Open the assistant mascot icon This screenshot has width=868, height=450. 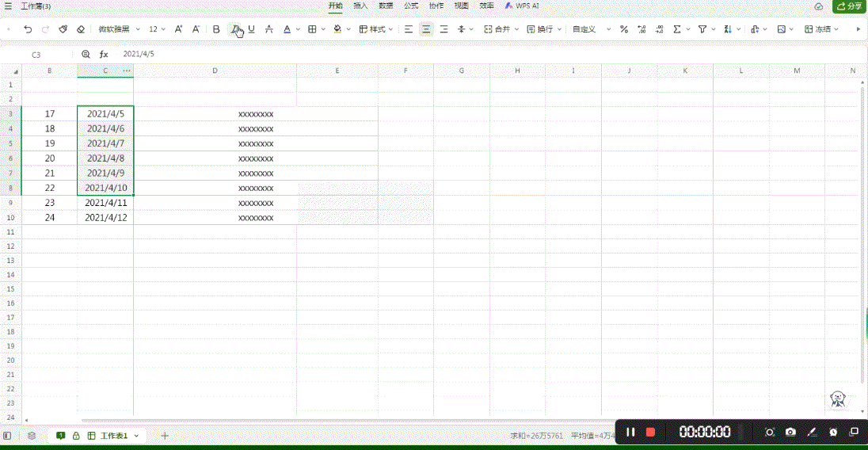coord(838,399)
